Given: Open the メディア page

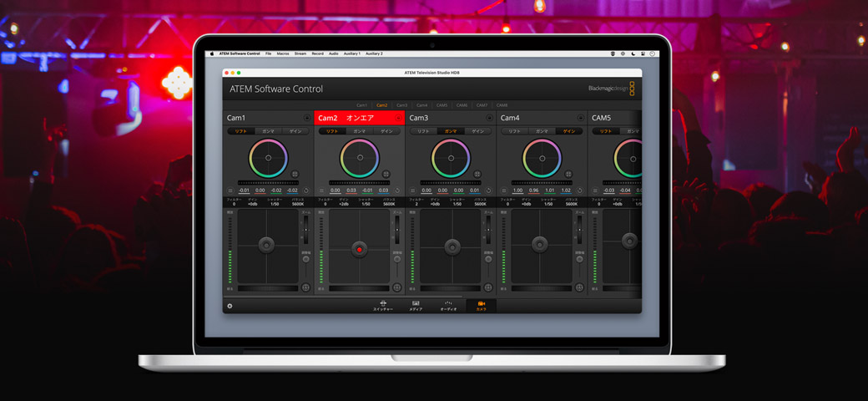Looking at the screenshot, I should tap(416, 306).
